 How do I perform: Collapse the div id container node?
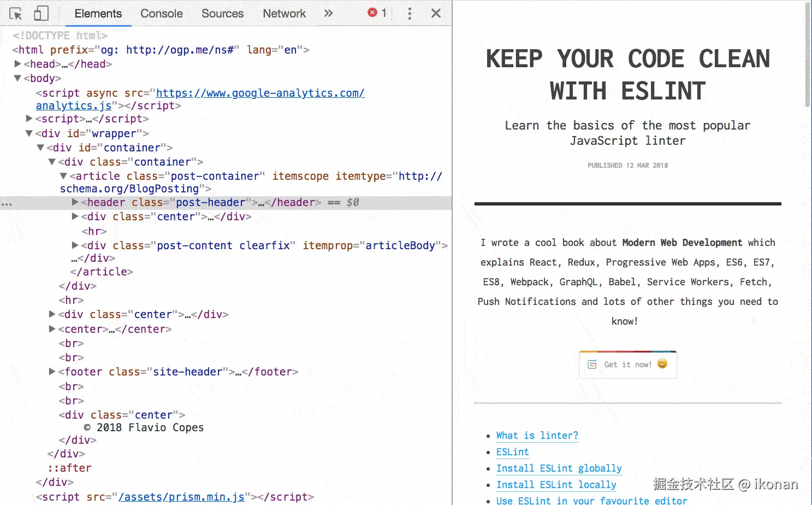coord(40,148)
